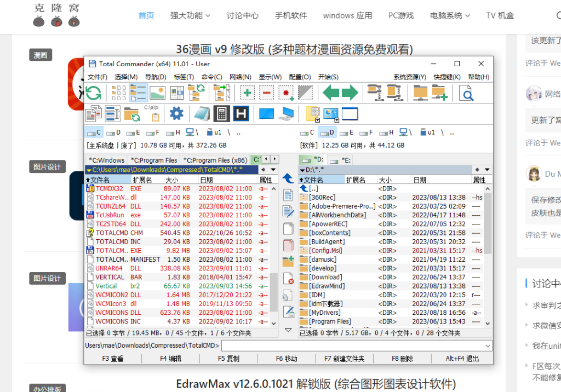The height and width of the screenshot is (392, 561).
Task: Open the control panel dropdown icon
Action: 331,114
